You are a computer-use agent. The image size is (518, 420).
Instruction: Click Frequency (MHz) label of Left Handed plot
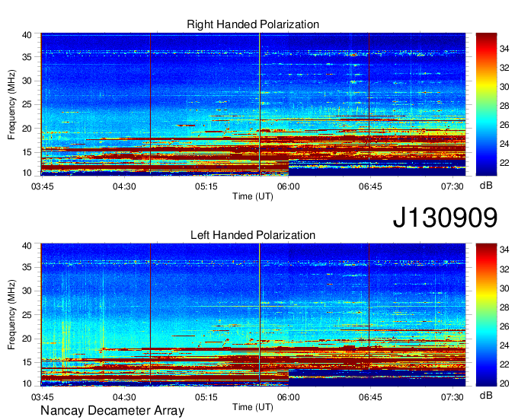point(11,315)
